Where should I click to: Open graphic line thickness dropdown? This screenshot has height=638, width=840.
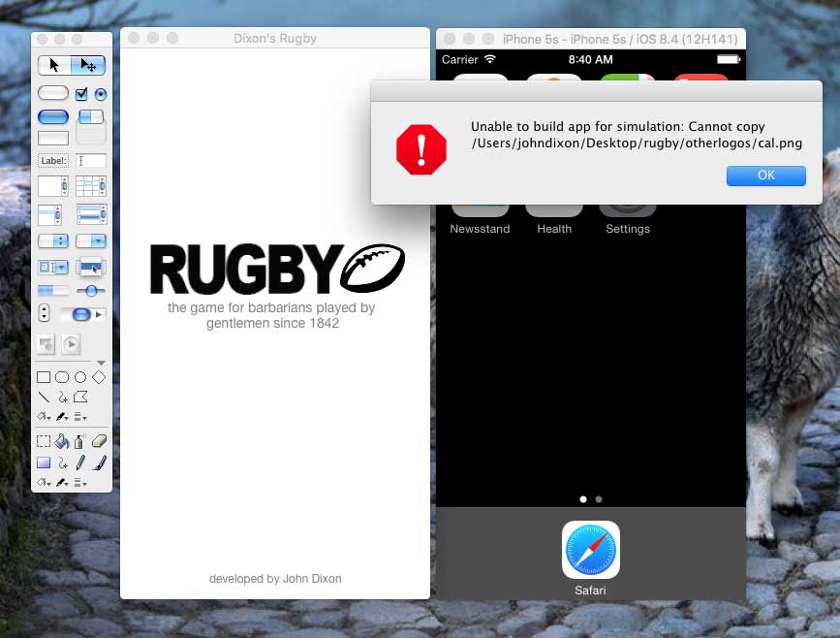click(80, 417)
